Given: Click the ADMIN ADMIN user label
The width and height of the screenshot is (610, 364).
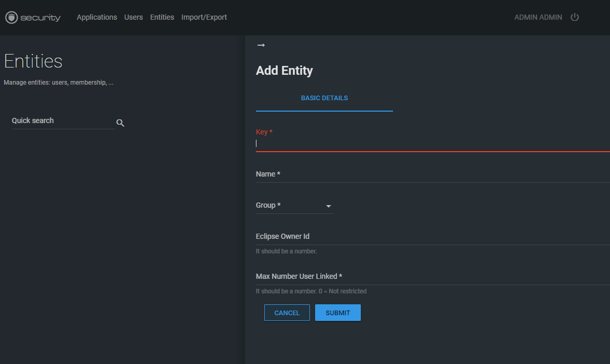Looking at the screenshot, I should [538, 17].
